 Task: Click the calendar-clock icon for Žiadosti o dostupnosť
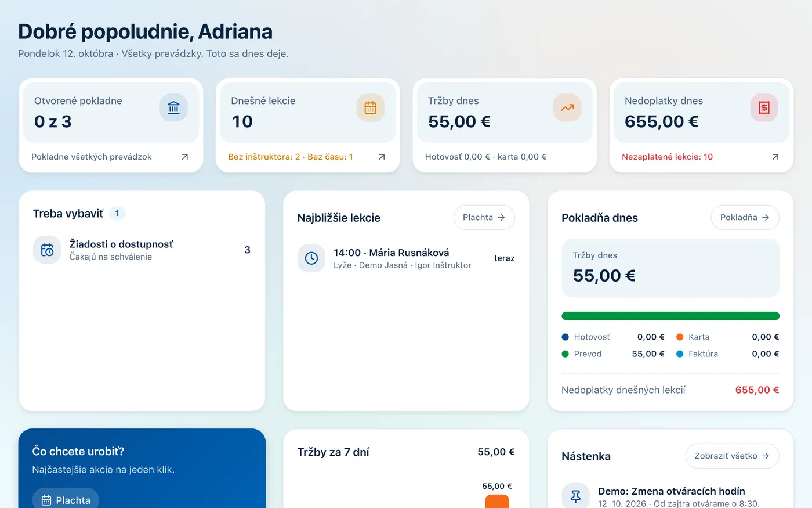47,250
